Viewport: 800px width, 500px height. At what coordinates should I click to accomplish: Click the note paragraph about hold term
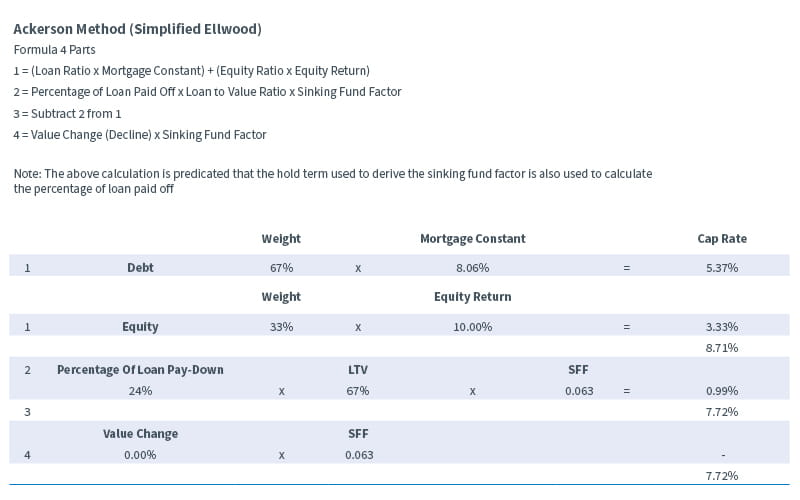(332, 181)
